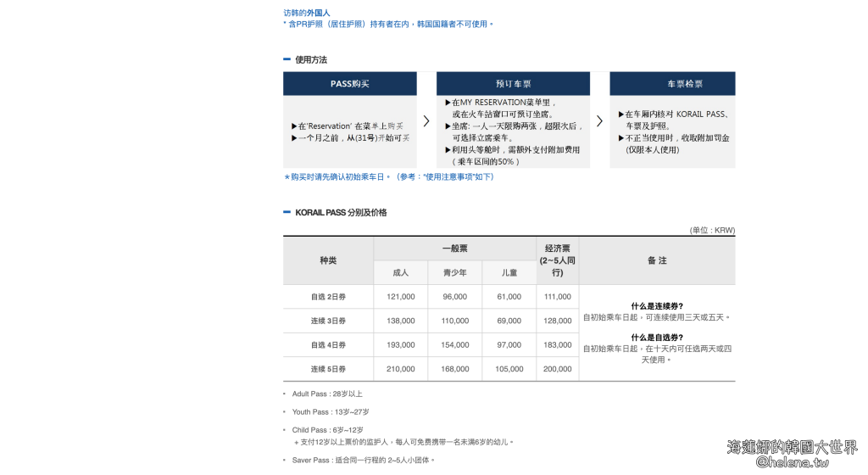This screenshot has width=868, height=475.
Task: Select the 预订车票 step header
Action: point(514,84)
